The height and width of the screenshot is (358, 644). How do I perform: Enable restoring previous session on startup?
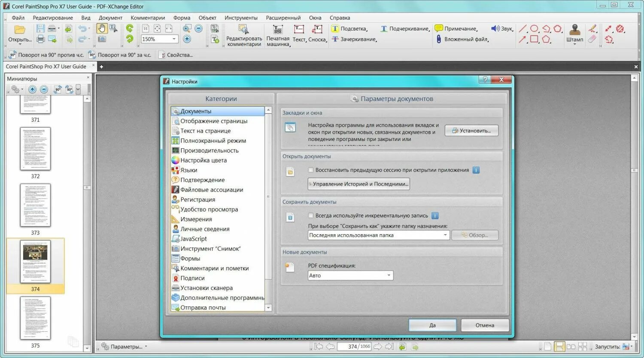click(x=311, y=170)
